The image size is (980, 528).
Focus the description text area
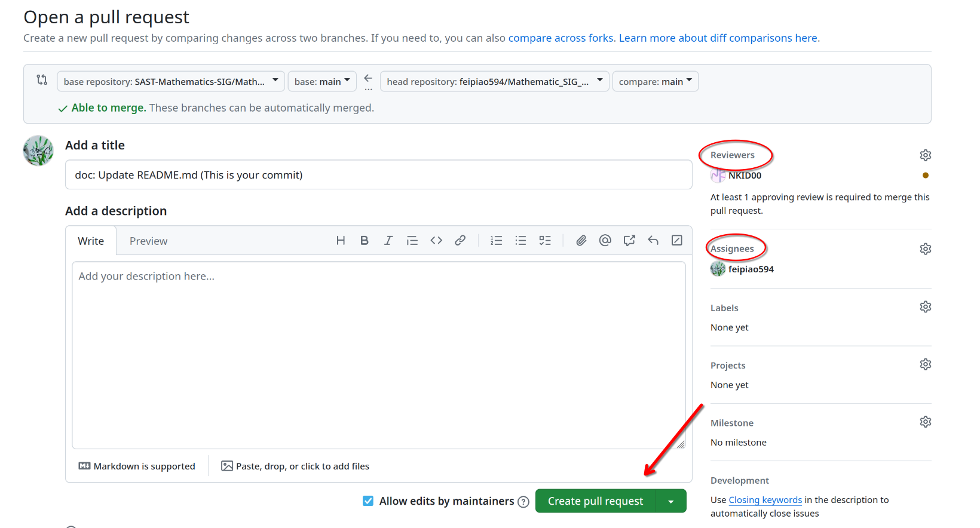pos(379,355)
